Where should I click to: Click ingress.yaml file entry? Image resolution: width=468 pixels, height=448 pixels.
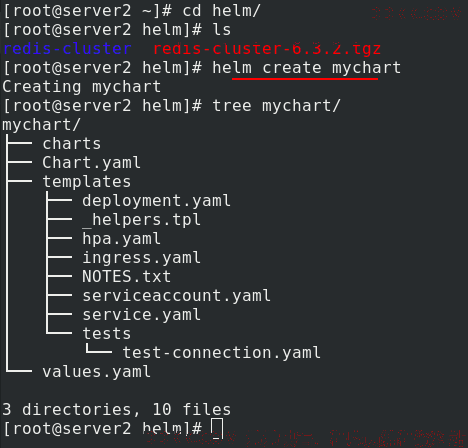point(141,258)
